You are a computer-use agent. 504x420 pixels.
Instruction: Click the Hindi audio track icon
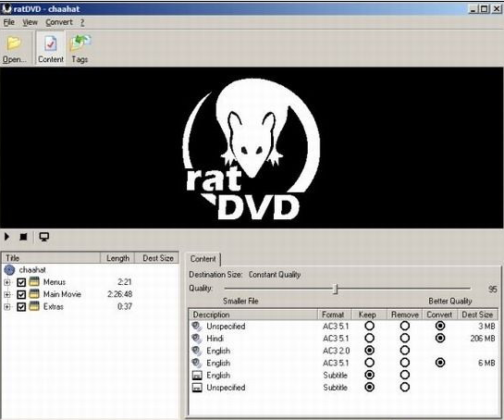197,339
